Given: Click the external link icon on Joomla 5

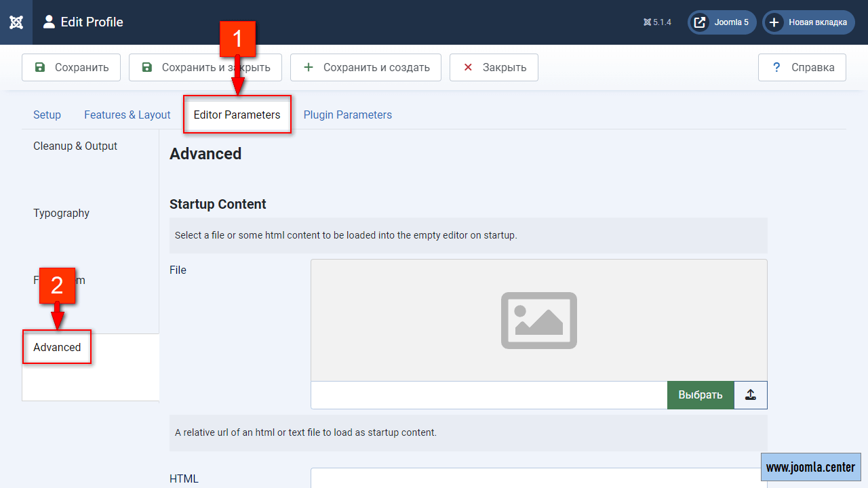Looking at the screenshot, I should click(x=700, y=22).
